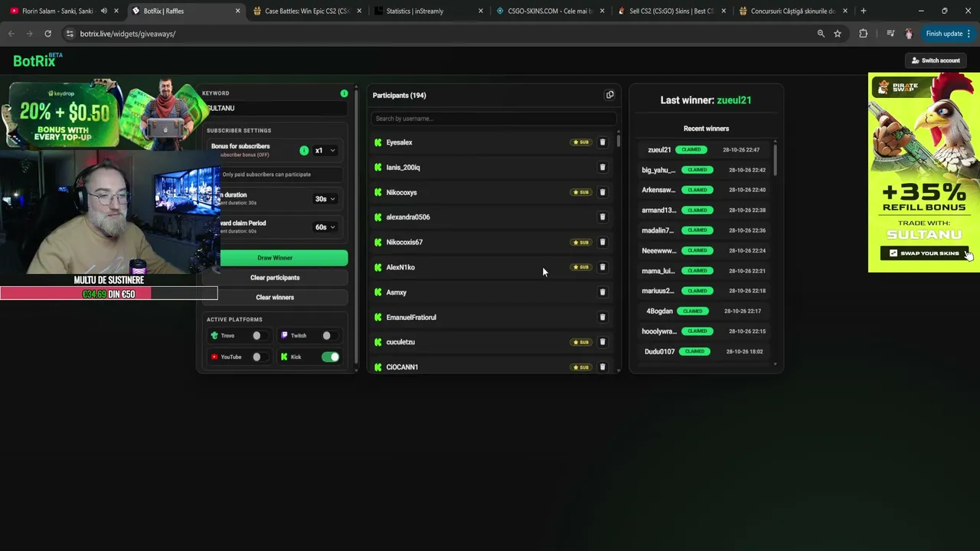Delete participant Eyesalex with trash icon
The image size is (980, 551).
603,142
